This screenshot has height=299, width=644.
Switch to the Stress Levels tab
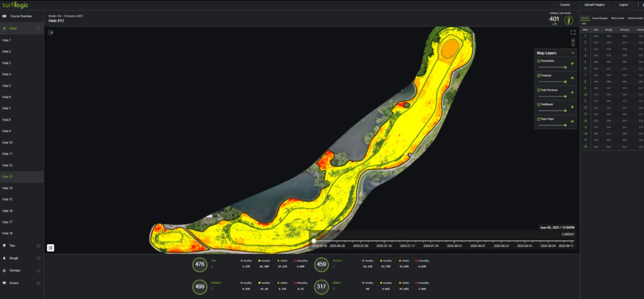click(618, 18)
